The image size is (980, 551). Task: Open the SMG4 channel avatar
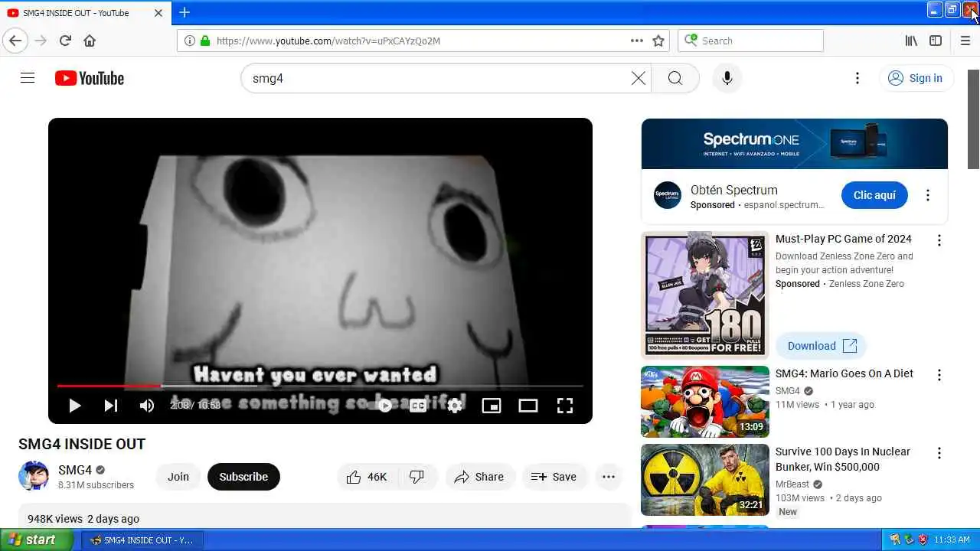point(34,476)
